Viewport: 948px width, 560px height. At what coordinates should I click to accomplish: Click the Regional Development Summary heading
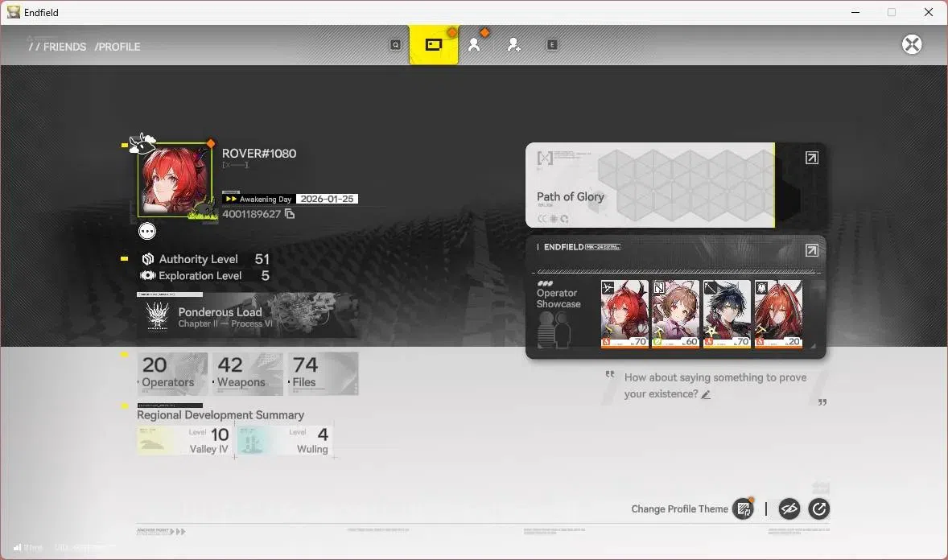click(x=220, y=415)
